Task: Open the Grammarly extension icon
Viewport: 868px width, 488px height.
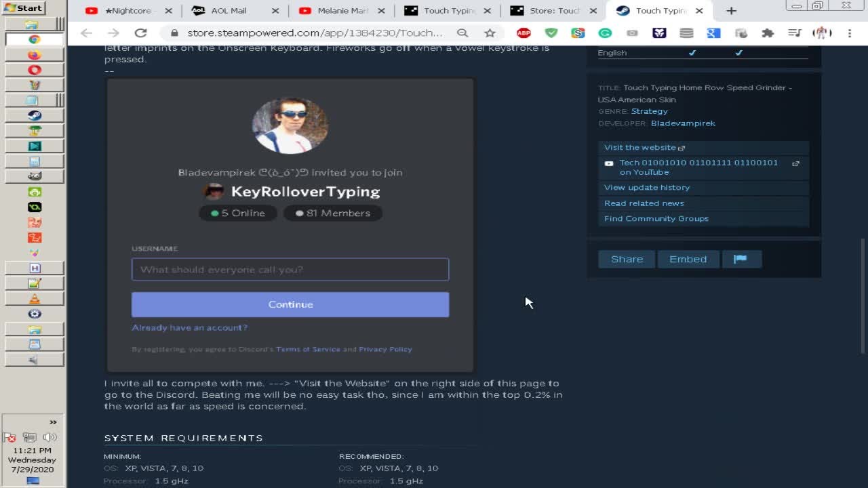Action: [x=605, y=33]
